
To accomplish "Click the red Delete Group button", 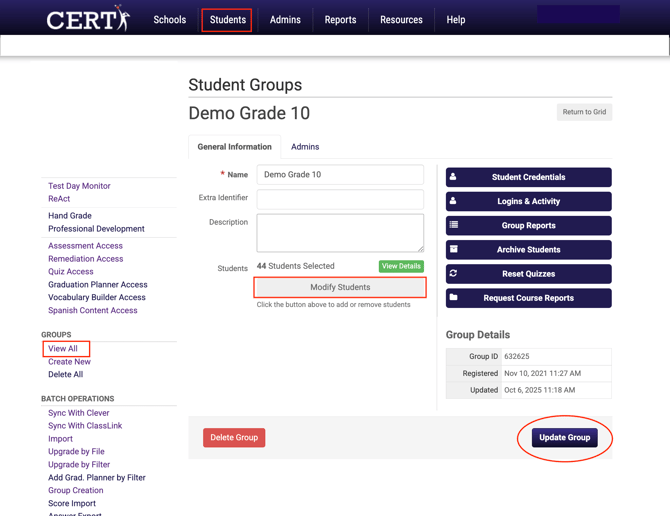I will pyautogui.click(x=234, y=437).
